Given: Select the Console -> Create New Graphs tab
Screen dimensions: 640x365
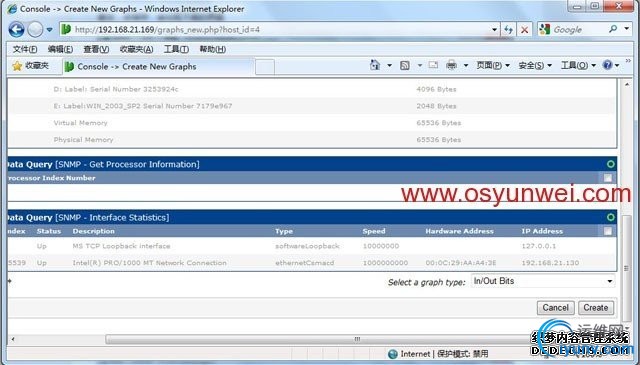Looking at the screenshot, I should click(x=158, y=67).
